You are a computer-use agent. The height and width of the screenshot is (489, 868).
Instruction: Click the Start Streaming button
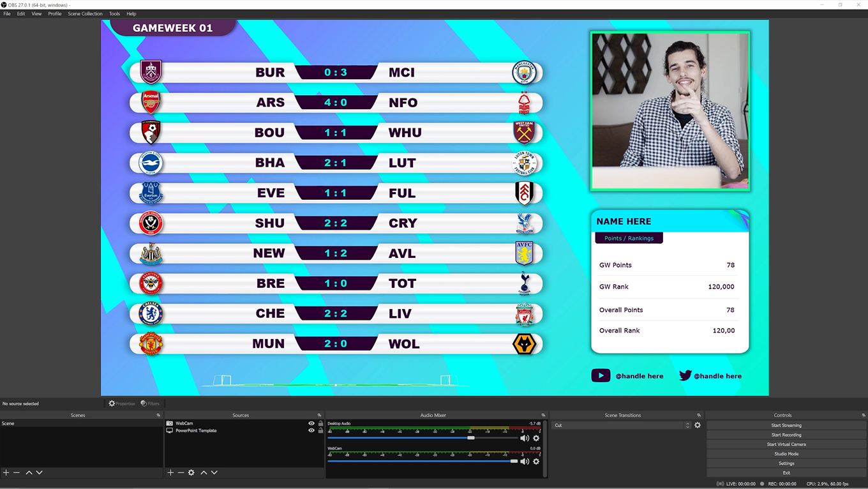tap(786, 425)
